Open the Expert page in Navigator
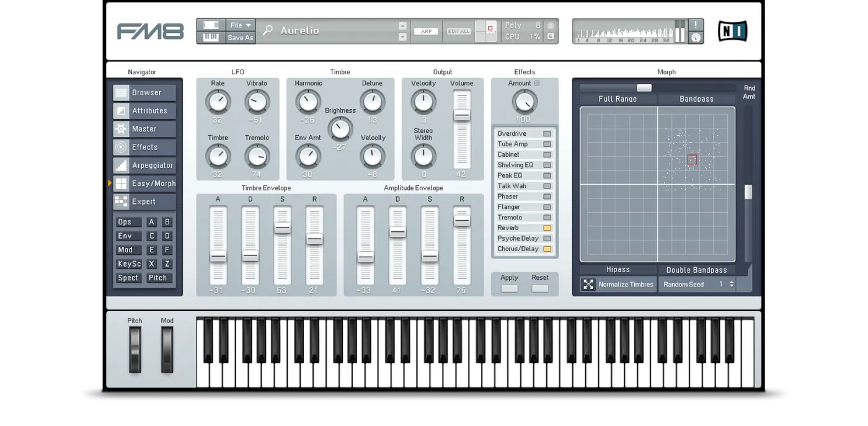Screen dimensions: 868x426 (x=144, y=202)
